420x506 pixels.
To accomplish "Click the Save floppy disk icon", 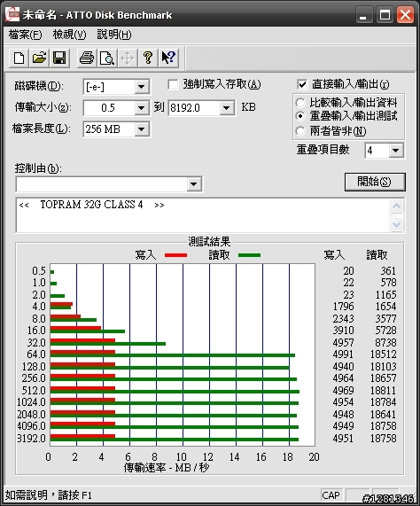I will coord(59,58).
